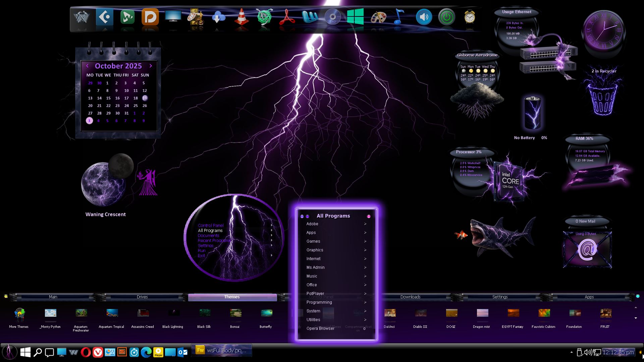The width and height of the screenshot is (644, 362).
Task: Go to next month in calendar
Action: point(151,66)
